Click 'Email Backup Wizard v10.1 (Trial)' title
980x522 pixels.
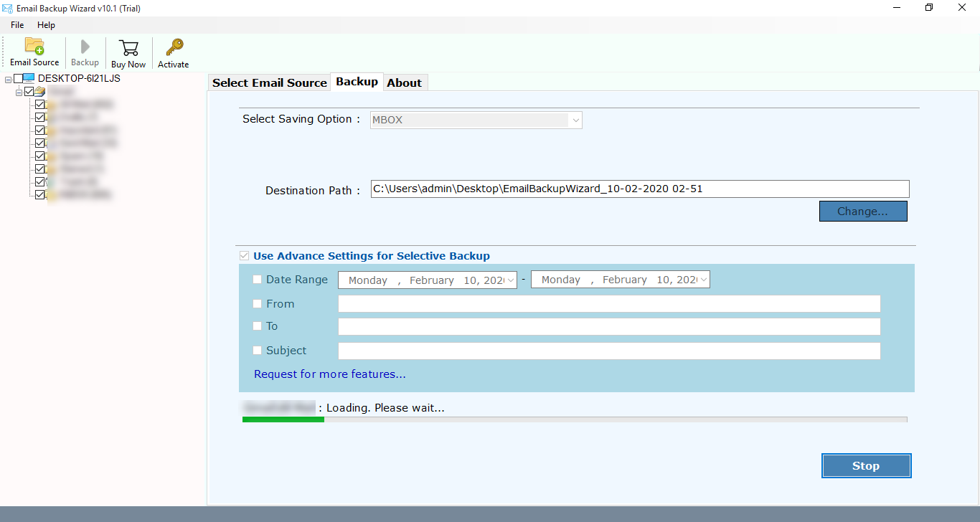(x=79, y=8)
